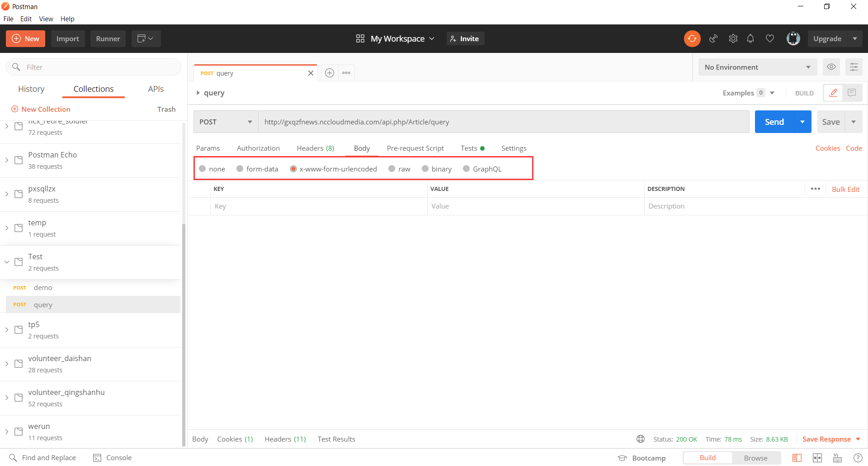Collapse the Test collection
The image size is (868, 466).
pyautogui.click(x=7, y=262)
